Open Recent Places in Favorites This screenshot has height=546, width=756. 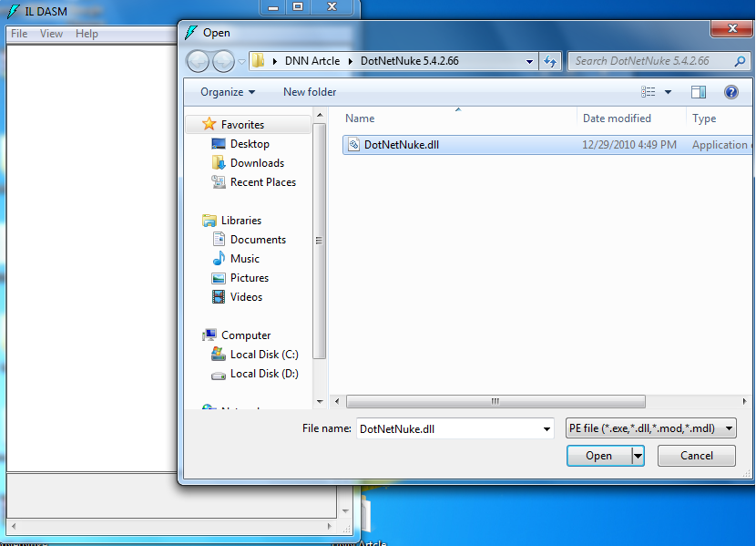tap(262, 182)
